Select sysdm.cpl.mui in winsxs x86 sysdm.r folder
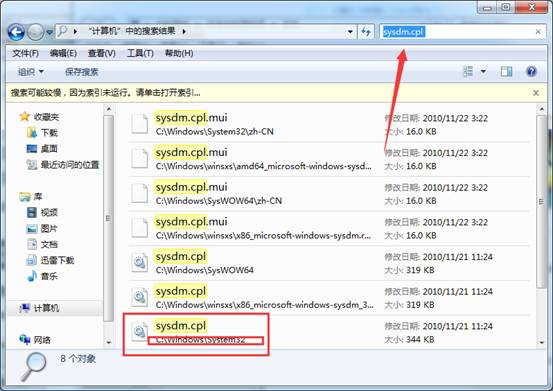Image resolution: width=553 pixels, height=391 pixels. 329,228
